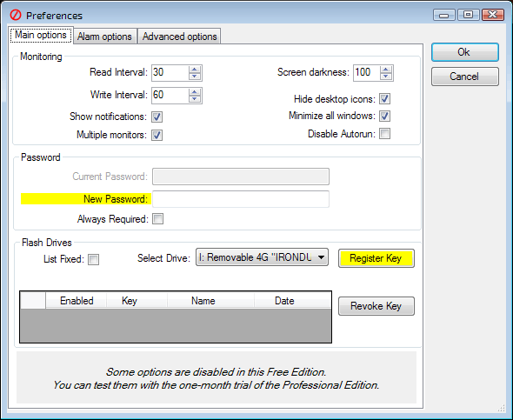Focus the New Password field

coord(241,199)
